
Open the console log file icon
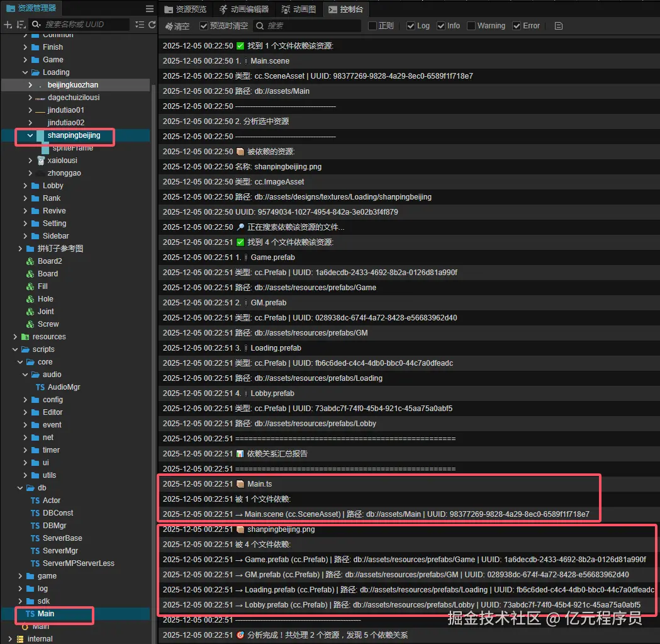(x=559, y=26)
